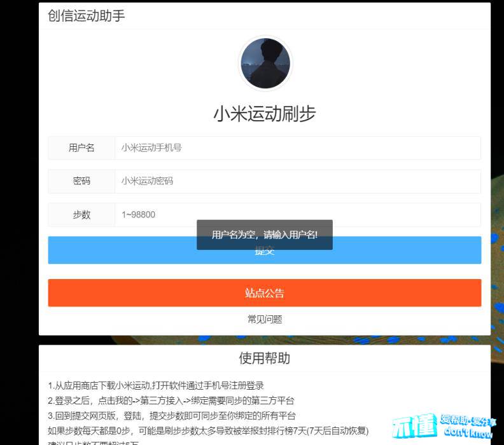The height and width of the screenshot is (445, 504).
Task: Select the 步数 step count input field
Action: tap(298, 215)
